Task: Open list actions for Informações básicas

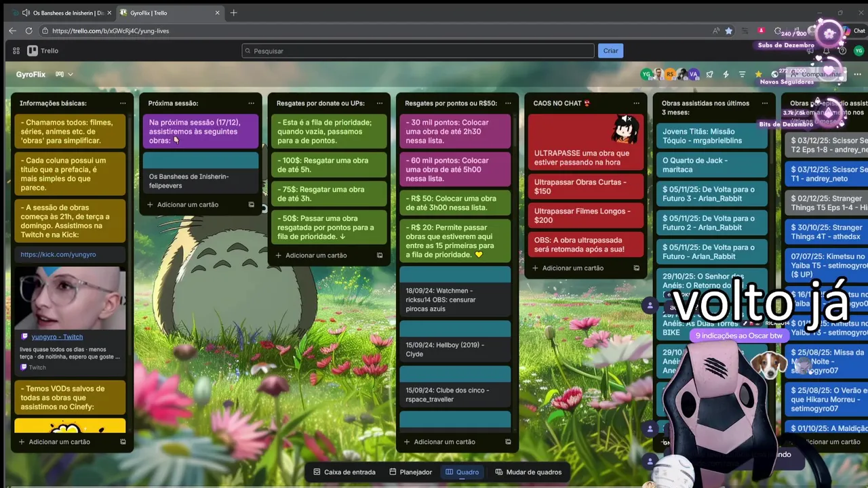Action: (x=123, y=103)
